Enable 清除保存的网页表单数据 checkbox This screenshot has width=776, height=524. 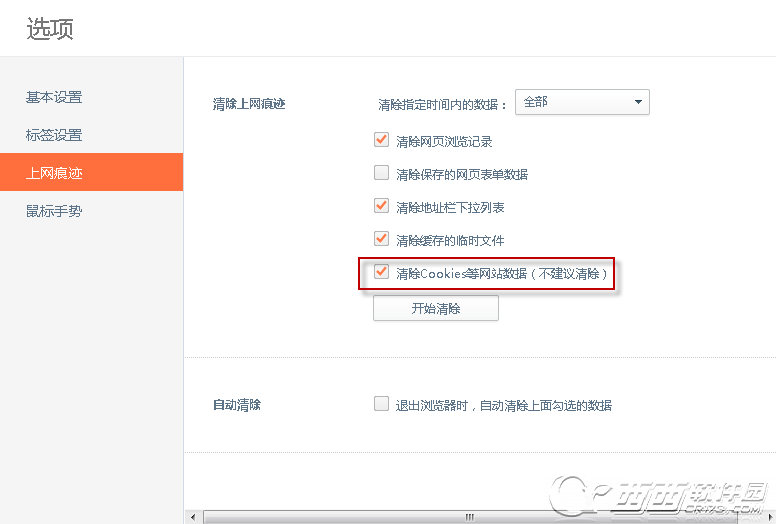coord(381,173)
